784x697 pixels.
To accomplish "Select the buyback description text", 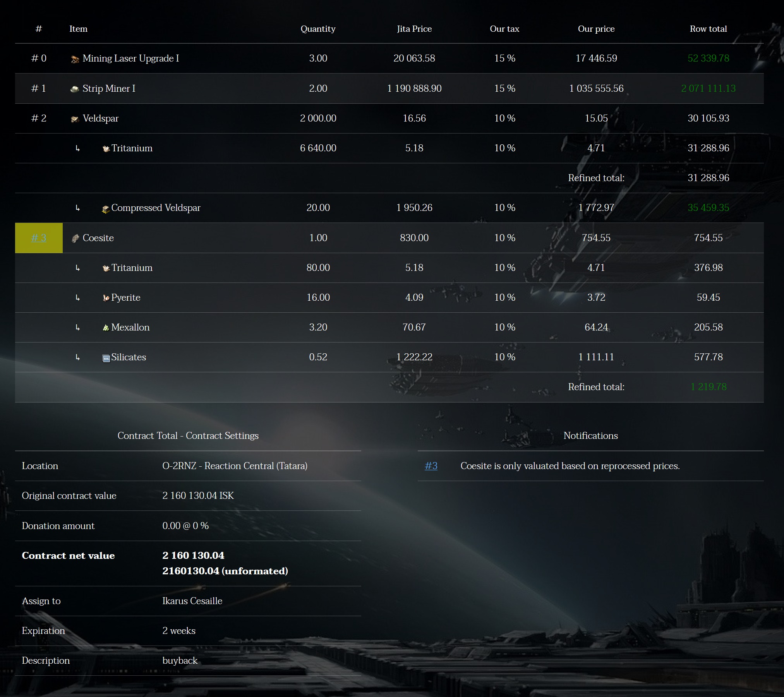I will (x=180, y=660).
